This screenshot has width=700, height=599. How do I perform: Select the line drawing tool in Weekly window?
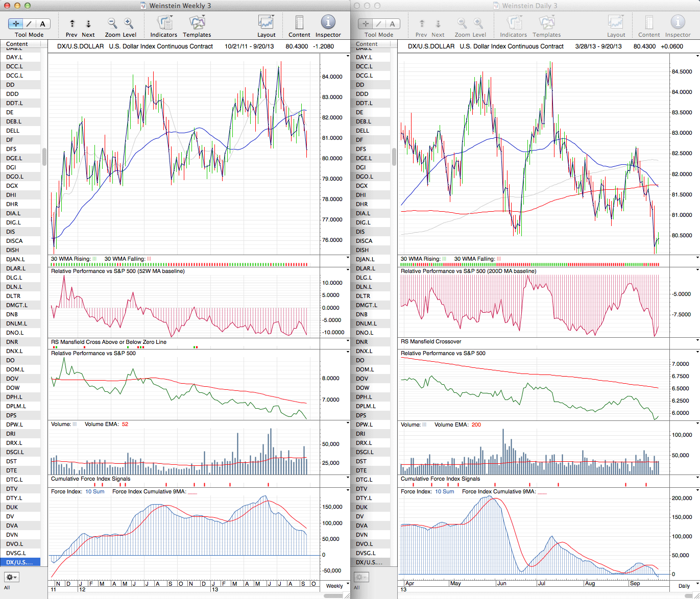(29, 23)
